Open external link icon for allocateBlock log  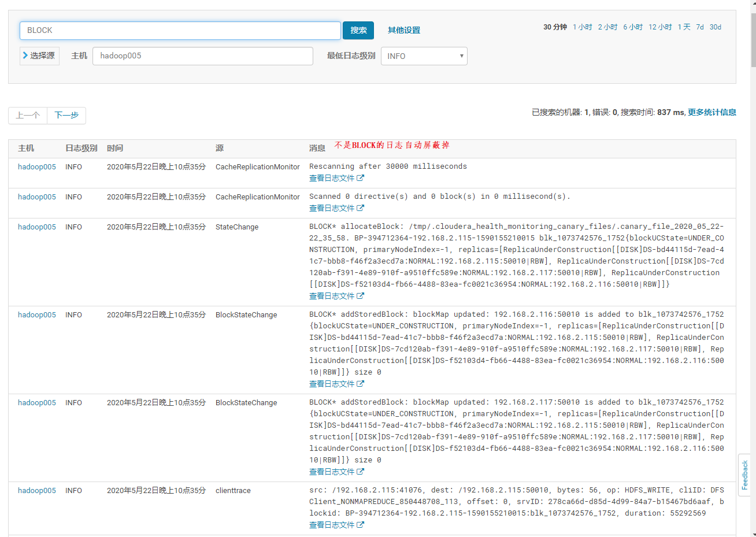click(x=361, y=296)
